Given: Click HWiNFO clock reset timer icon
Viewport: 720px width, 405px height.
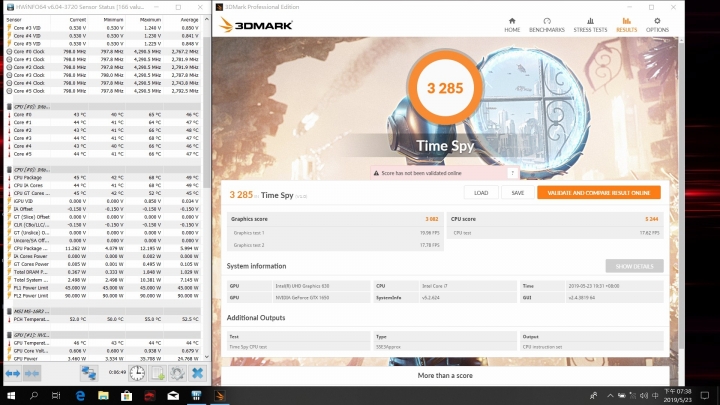Looking at the screenshot, I should click(x=137, y=373).
